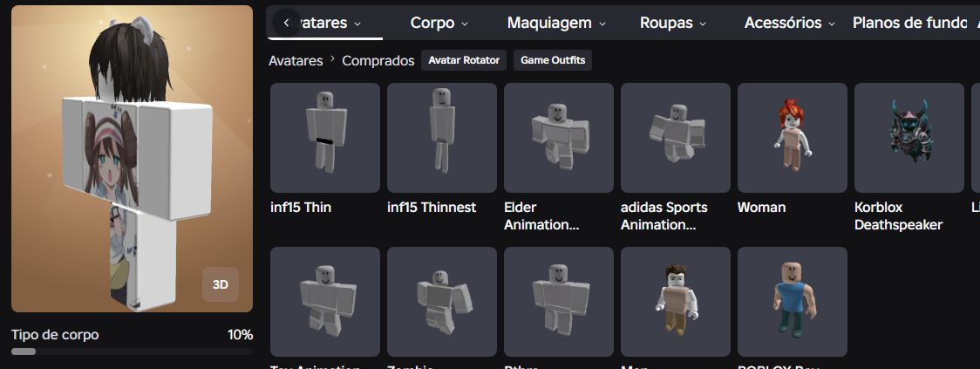
Task: Click the Korblox Deathspeaker label text
Action: tap(898, 216)
